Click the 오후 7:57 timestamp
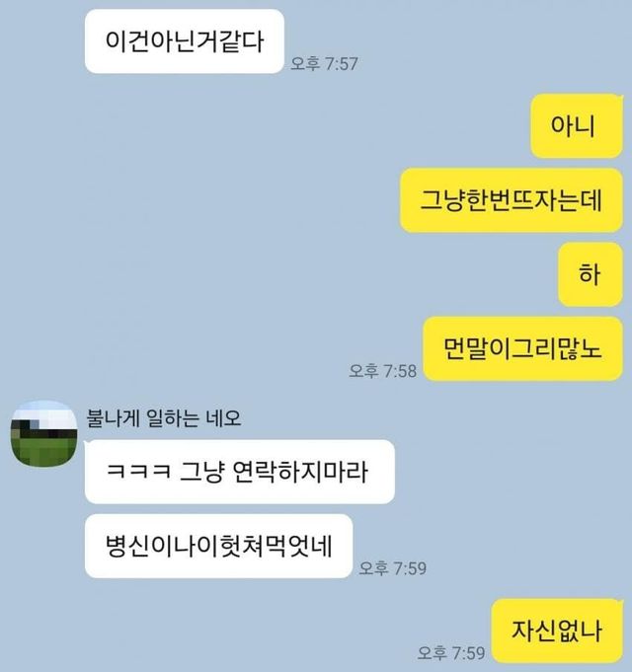632x672 pixels. pyautogui.click(x=324, y=64)
